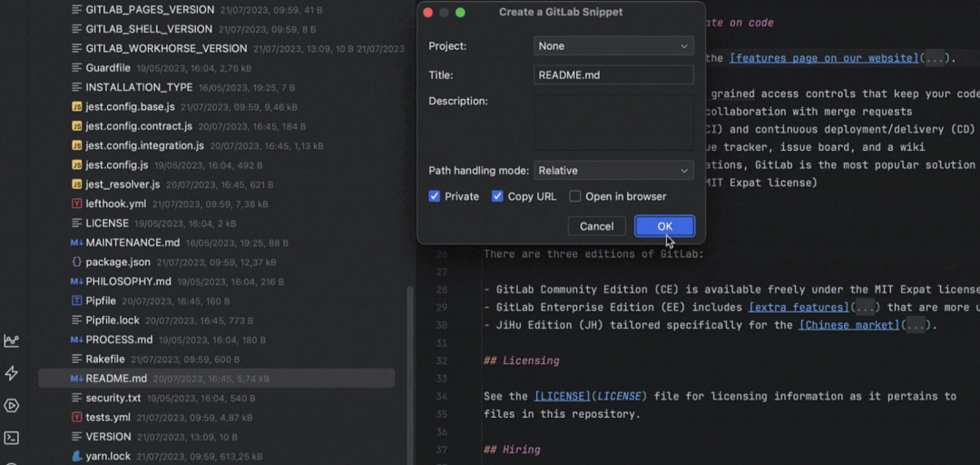Image resolution: width=980 pixels, height=465 pixels.
Task: Confirm snippet creation with OK button
Action: [x=664, y=226]
